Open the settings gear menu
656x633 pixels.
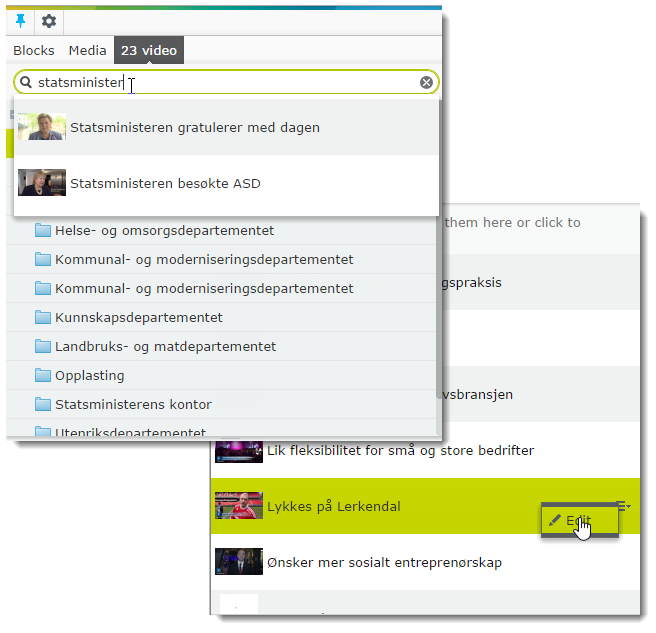pyautogui.click(x=48, y=21)
